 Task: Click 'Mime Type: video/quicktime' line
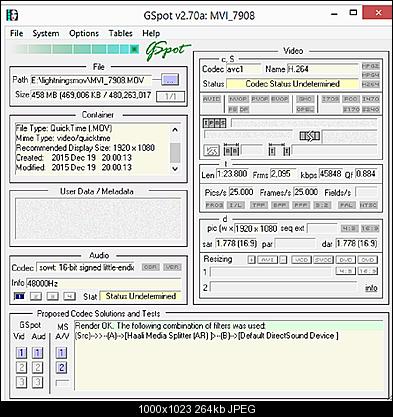tap(63, 138)
